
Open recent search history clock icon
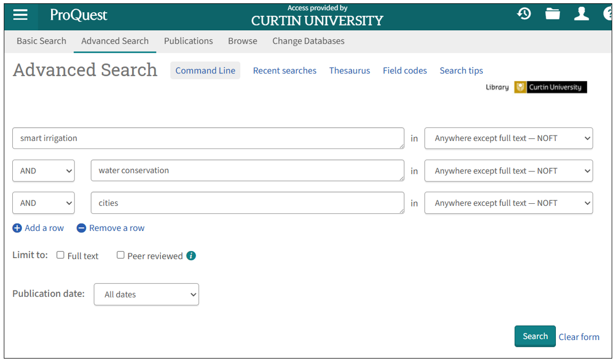coord(524,13)
